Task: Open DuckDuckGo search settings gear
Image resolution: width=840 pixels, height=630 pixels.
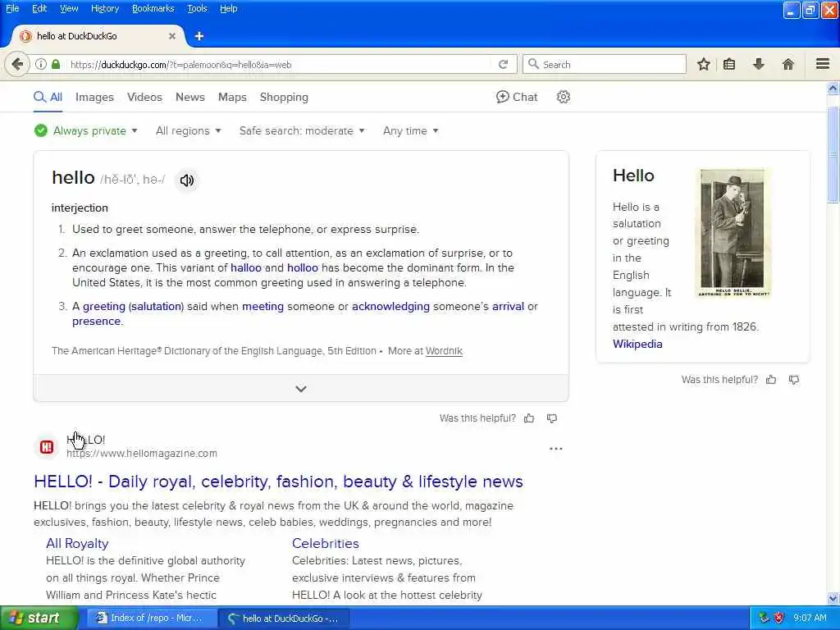Action: click(563, 97)
